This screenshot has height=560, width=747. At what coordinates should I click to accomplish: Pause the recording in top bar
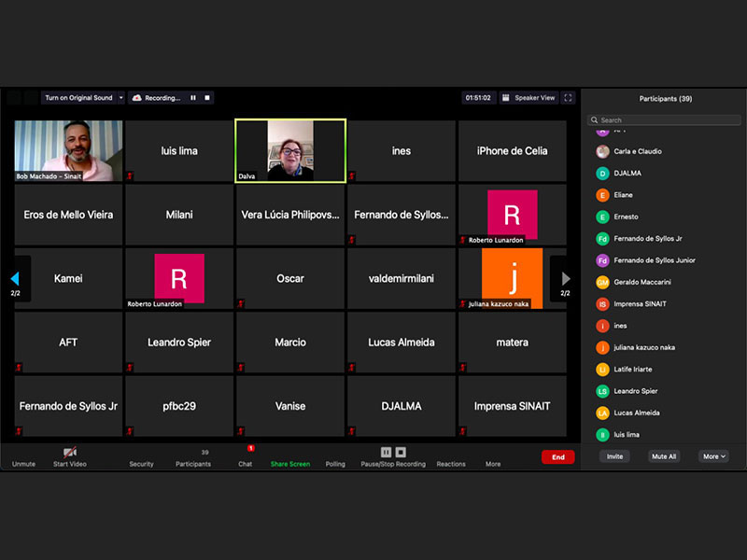click(193, 98)
